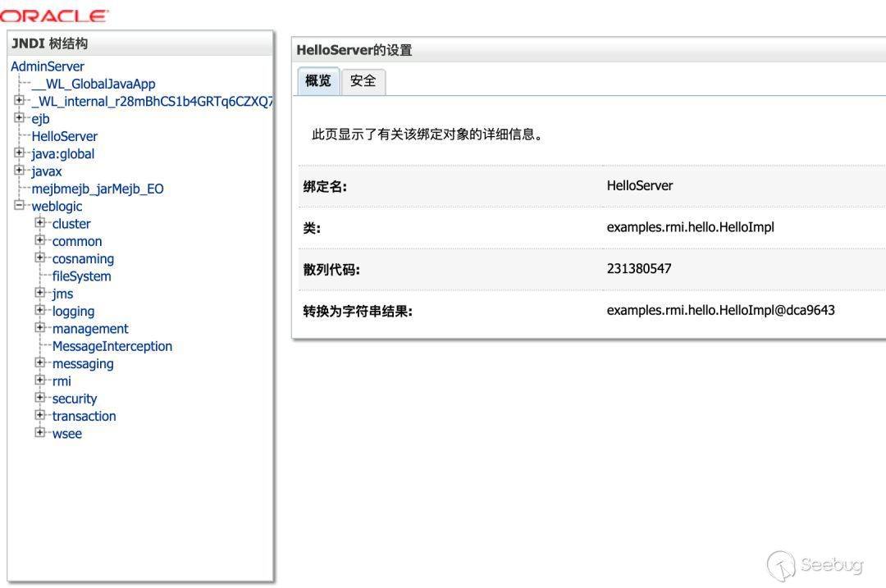Click the HelloServer的设置 panel title
Image resolution: width=886 pixels, height=588 pixels.
pyautogui.click(x=354, y=50)
